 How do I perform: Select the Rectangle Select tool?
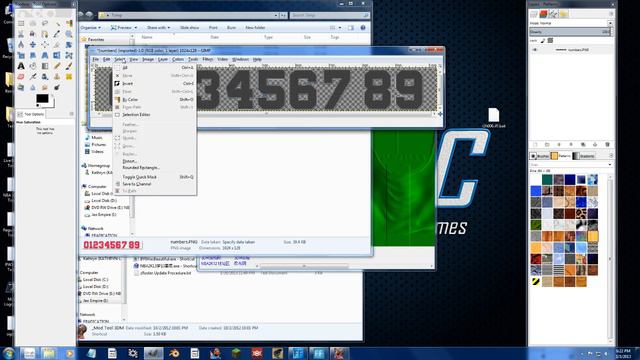coord(21,23)
